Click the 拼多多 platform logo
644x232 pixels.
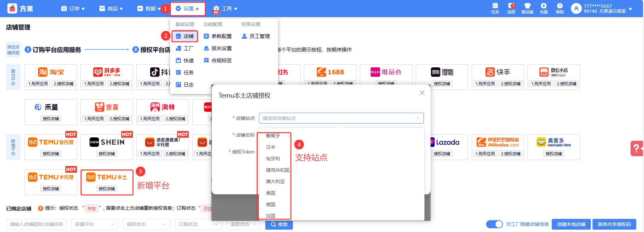click(107, 72)
